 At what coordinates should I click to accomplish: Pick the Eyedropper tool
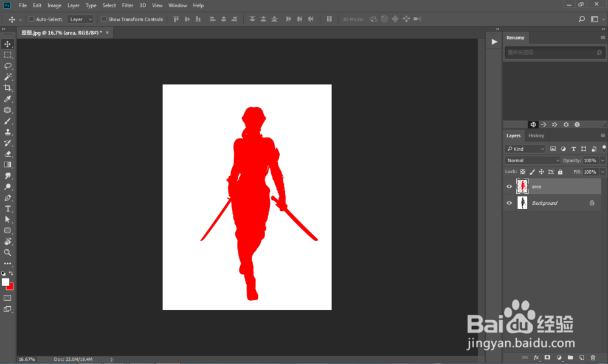(x=8, y=99)
